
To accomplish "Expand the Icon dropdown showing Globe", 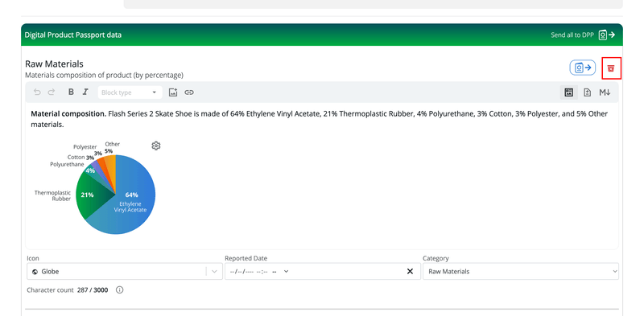I will click(x=125, y=271).
